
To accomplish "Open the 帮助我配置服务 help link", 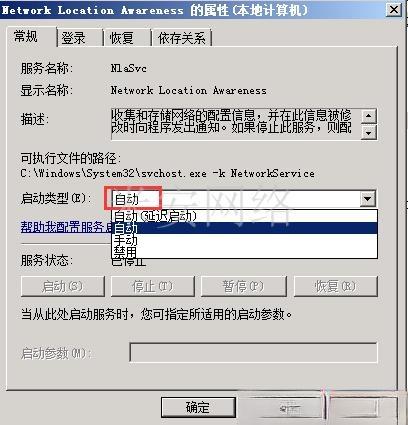I will (x=66, y=227).
